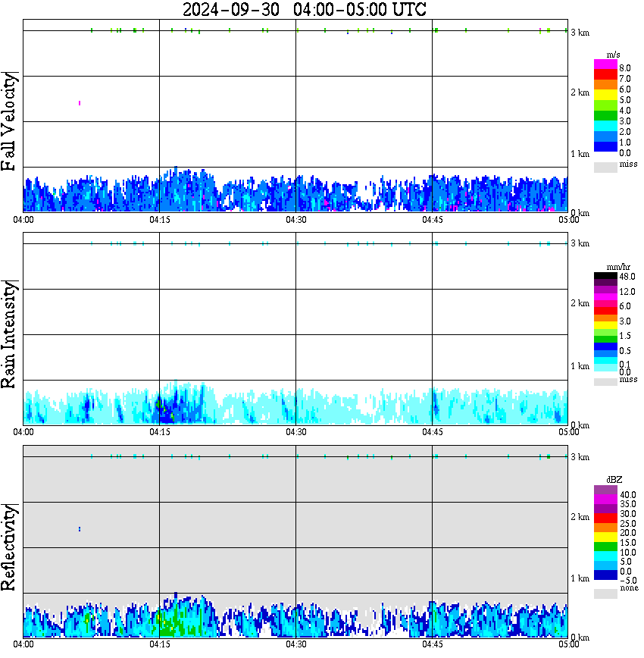Image resolution: width=644 pixels, height=658 pixels.
Task: Click the '2 km' label of Reflectivity plot
Action: pyautogui.click(x=580, y=517)
